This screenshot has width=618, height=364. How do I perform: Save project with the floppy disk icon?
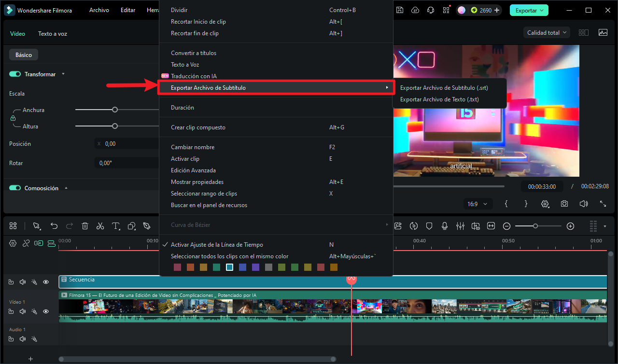(x=399, y=10)
